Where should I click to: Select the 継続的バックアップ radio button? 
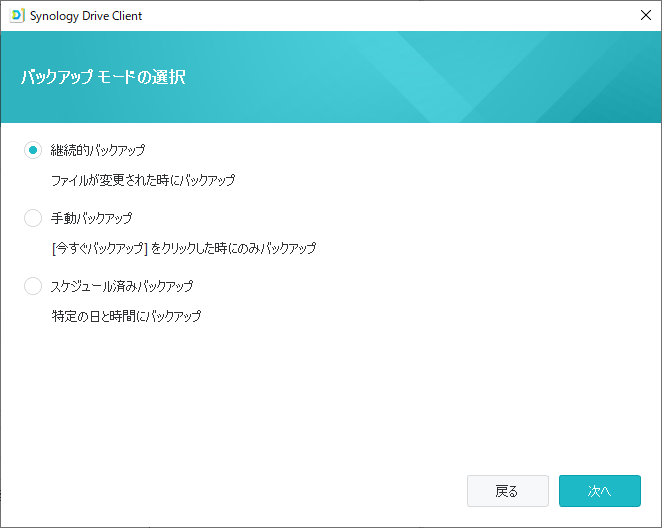(33, 150)
